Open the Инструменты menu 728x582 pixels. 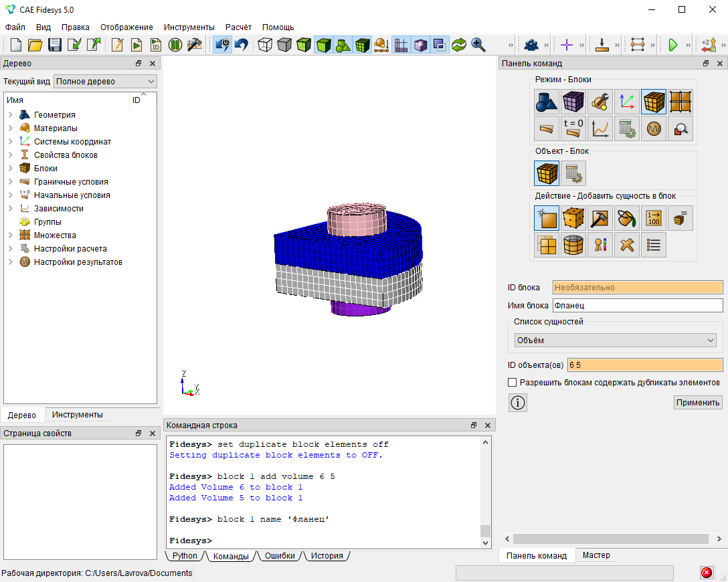[189, 27]
